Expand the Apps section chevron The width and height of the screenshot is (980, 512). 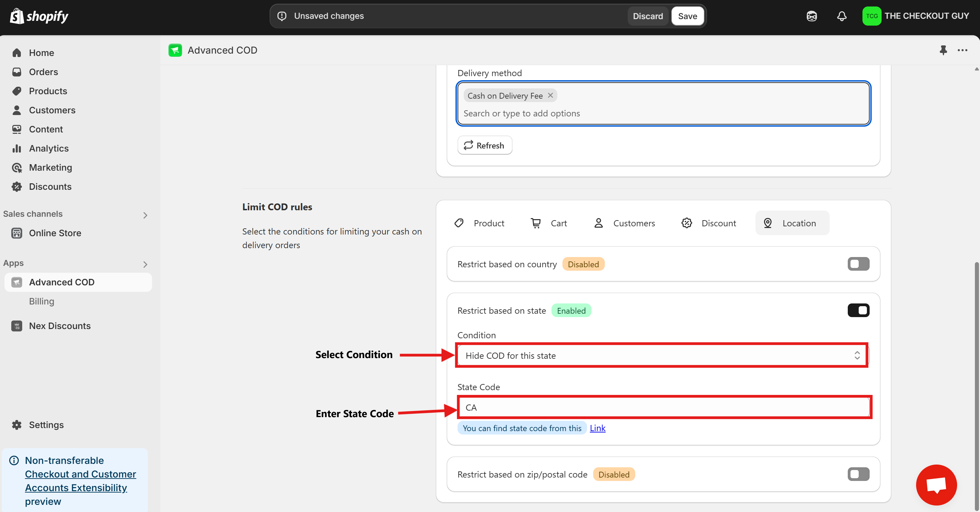tap(145, 264)
